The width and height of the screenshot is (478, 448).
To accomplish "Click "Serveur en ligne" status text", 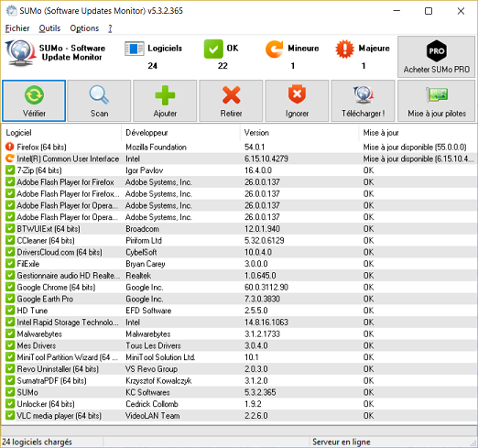I will pos(342,442).
